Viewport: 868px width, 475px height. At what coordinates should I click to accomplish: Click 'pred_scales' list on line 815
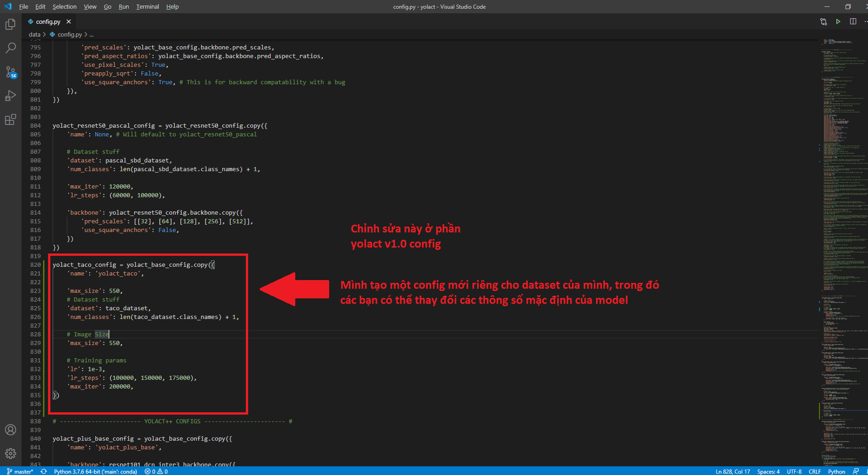(x=192, y=221)
